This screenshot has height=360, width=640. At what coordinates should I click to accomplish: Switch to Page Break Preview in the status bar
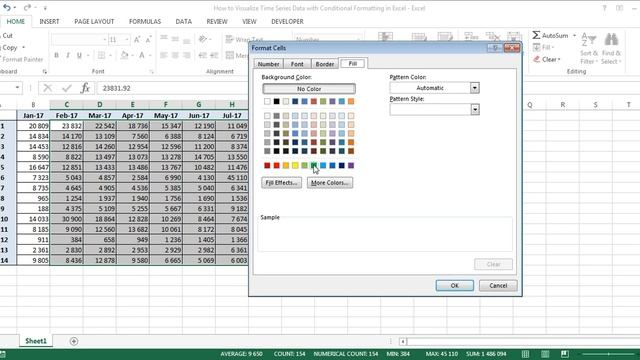(564, 354)
